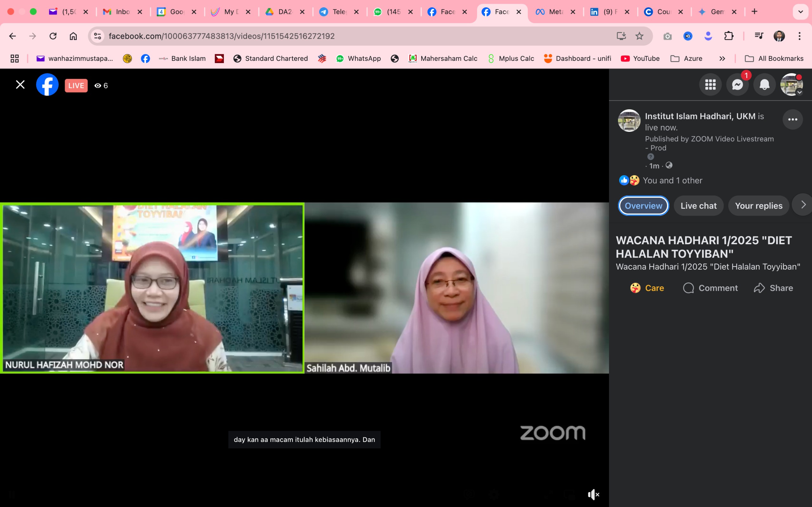Expand hidden bookmarks double chevron
The width and height of the screenshot is (812, 507).
722,59
